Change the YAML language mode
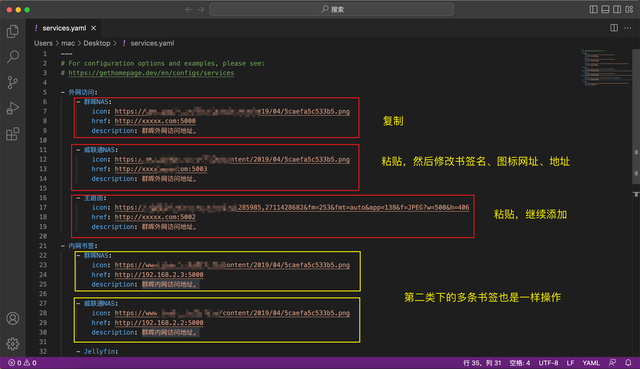 tap(591, 362)
